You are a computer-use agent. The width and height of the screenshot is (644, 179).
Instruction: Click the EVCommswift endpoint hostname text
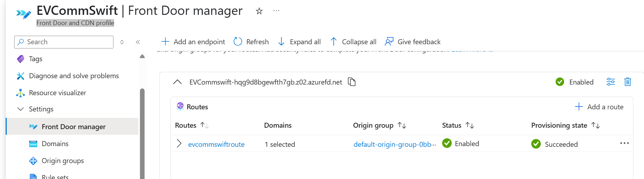(266, 82)
